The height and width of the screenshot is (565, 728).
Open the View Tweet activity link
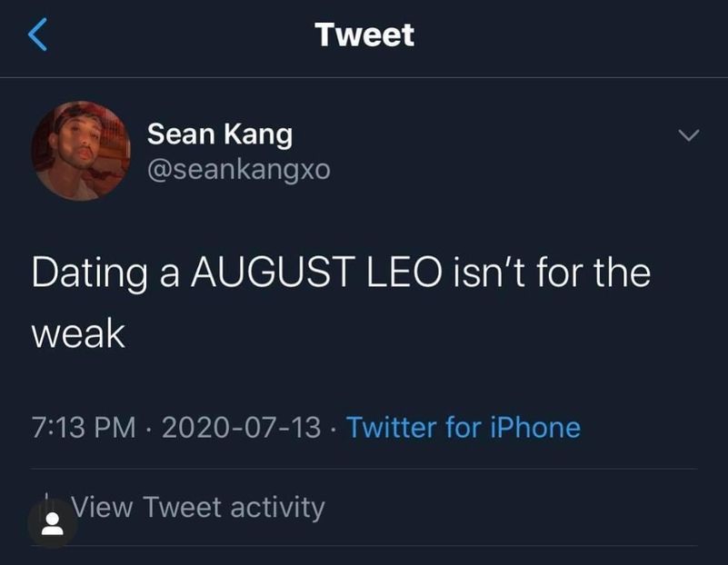click(x=196, y=507)
